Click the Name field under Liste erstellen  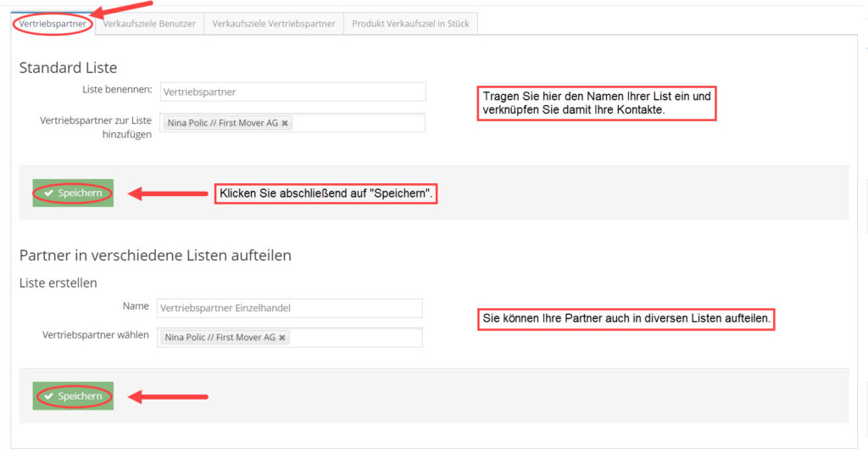289,308
